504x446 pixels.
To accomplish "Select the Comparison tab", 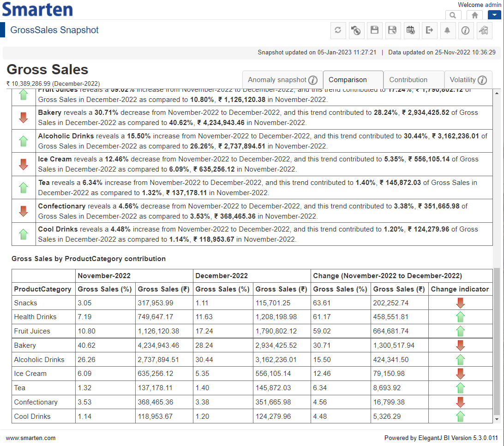I will coord(353,80).
